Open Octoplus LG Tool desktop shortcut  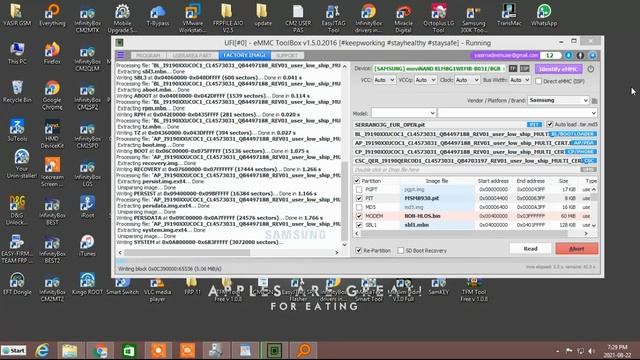click(x=438, y=18)
